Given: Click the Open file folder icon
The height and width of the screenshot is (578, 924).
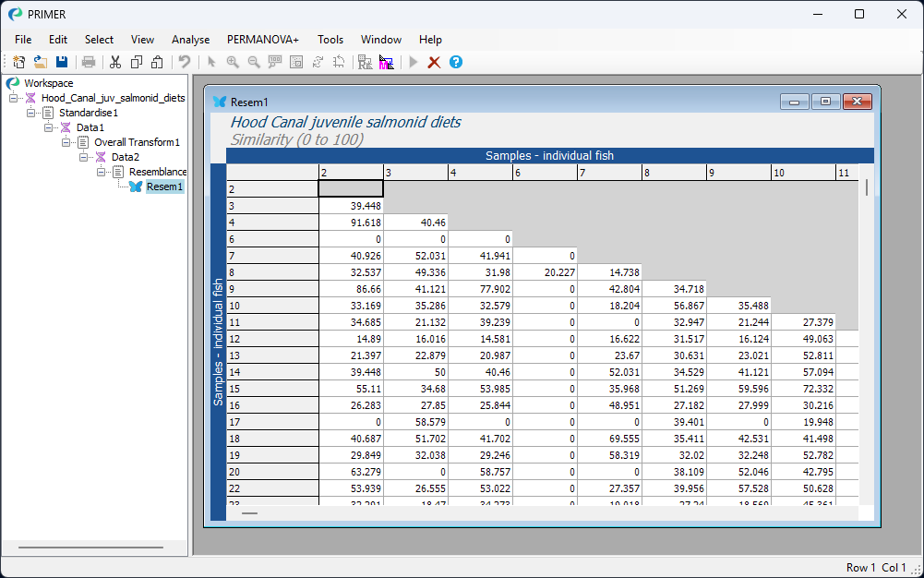Looking at the screenshot, I should [41, 62].
